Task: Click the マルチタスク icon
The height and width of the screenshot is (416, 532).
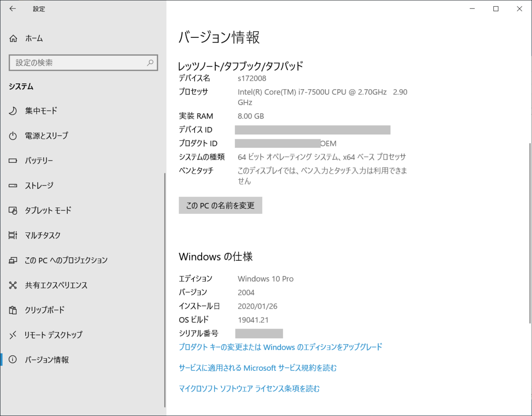Action: tap(13, 235)
